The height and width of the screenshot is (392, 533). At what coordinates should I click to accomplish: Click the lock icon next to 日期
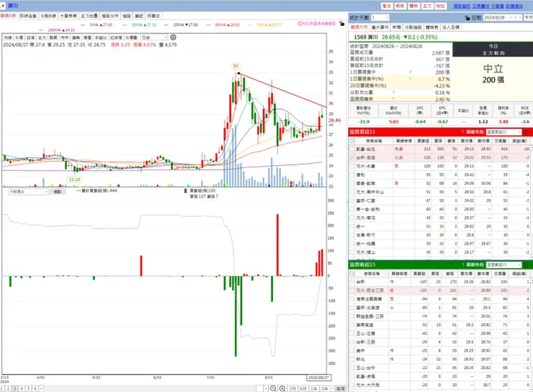(x=467, y=18)
